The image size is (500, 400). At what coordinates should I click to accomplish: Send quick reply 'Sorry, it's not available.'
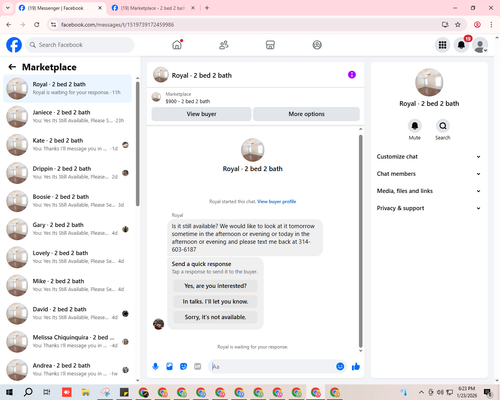point(215,317)
